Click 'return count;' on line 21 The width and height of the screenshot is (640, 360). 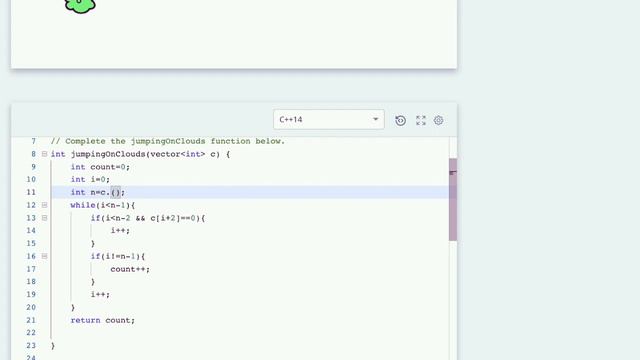click(102, 320)
